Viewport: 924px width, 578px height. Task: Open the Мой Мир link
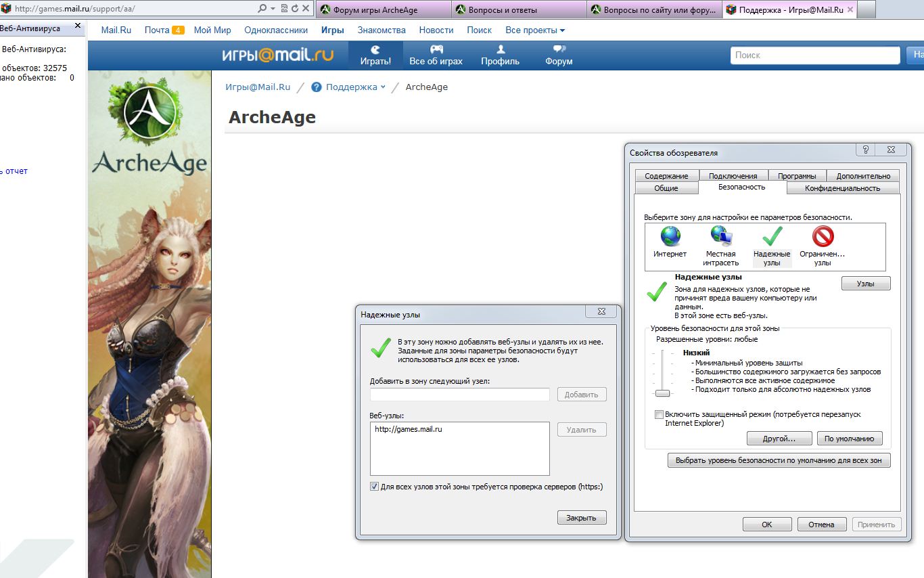tap(212, 30)
